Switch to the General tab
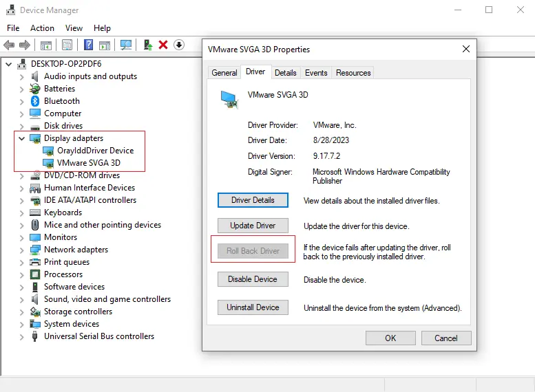The height and width of the screenshot is (392, 535). click(x=224, y=73)
